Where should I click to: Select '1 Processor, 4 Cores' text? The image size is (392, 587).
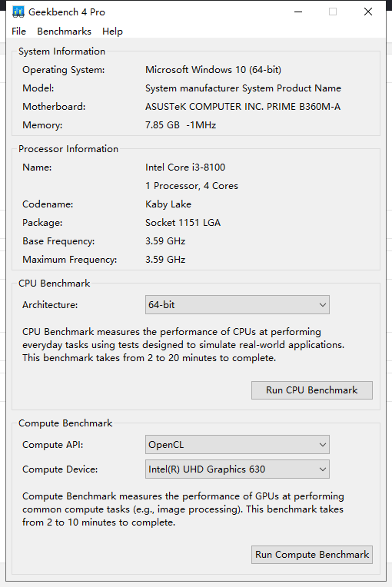pos(191,186)
